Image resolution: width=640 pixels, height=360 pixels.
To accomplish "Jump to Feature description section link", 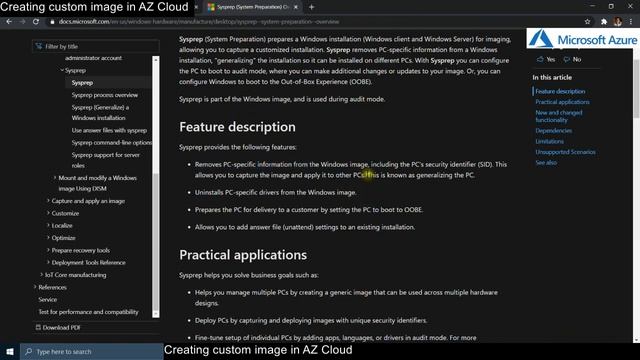I will pyautogui.click(x=560, y=91).
